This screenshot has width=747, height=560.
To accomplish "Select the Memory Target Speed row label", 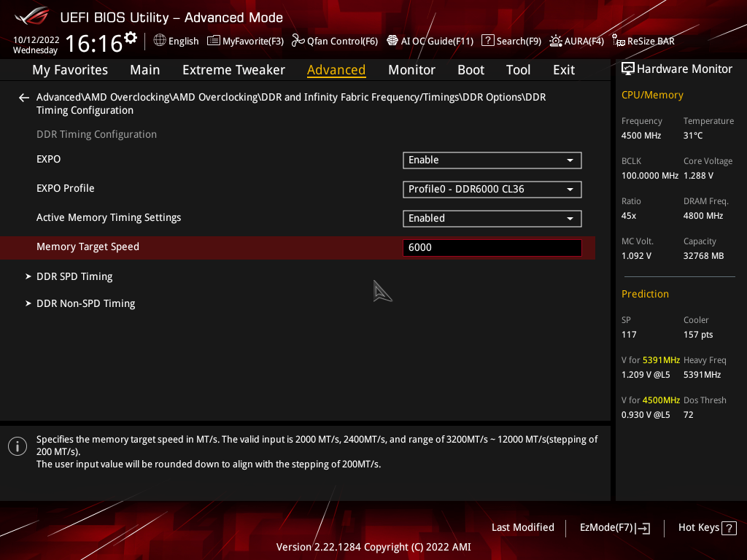I will pyautogui.click(x=88, y=246).
